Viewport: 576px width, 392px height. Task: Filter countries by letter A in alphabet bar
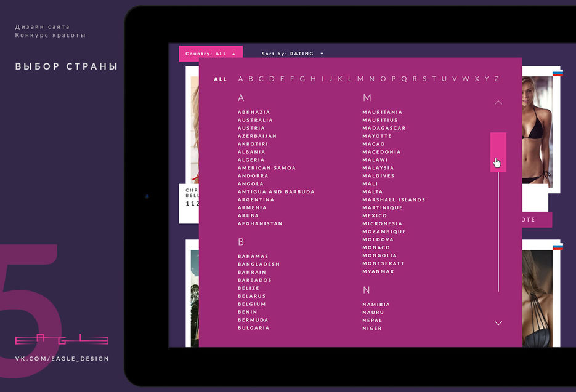[x=241, y=79]
